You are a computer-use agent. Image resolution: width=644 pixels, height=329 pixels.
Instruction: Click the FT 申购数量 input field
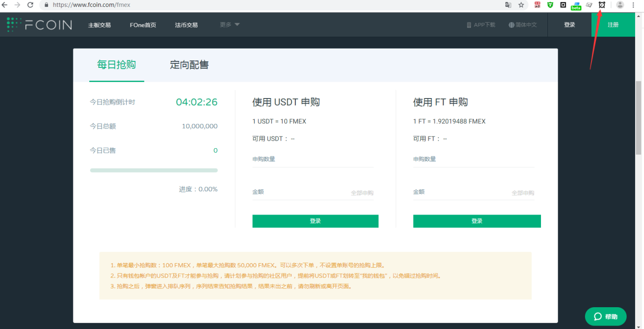(x=474, y=160)
